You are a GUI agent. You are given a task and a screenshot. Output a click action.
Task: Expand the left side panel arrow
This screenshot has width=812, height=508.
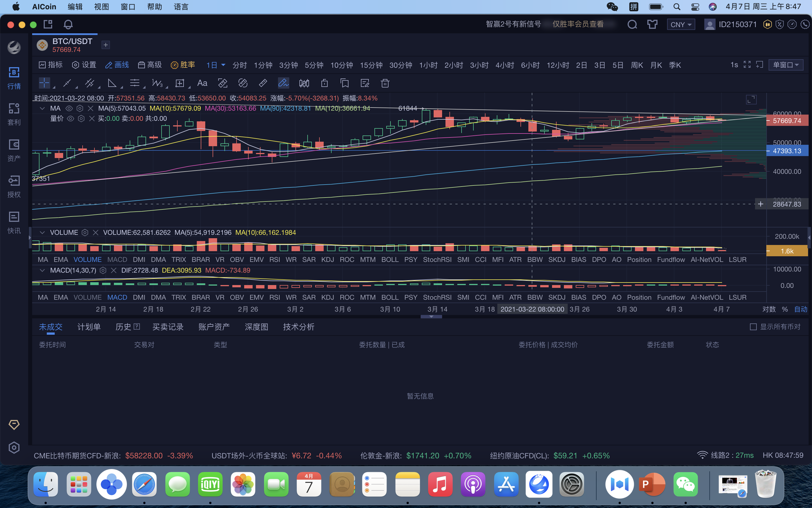point(30,238)
